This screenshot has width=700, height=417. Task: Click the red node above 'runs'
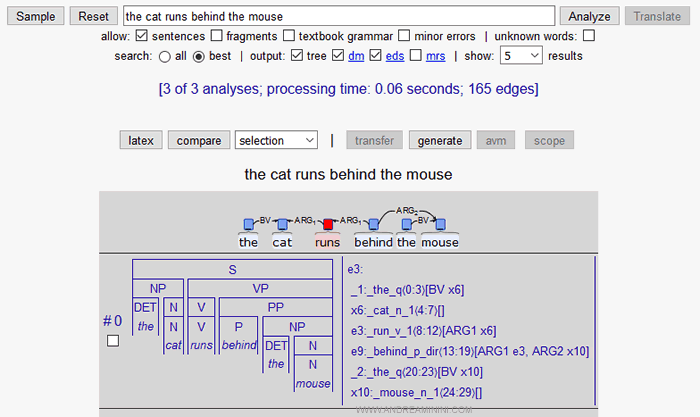[x=327, y=224]
